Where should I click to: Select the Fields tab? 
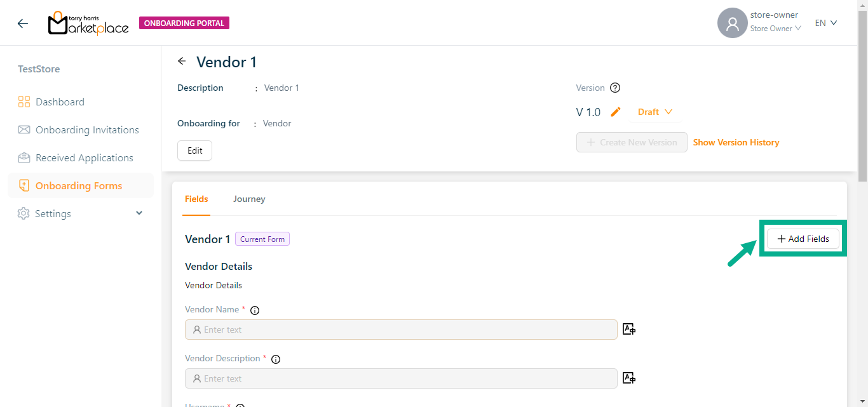click(196, 199)
